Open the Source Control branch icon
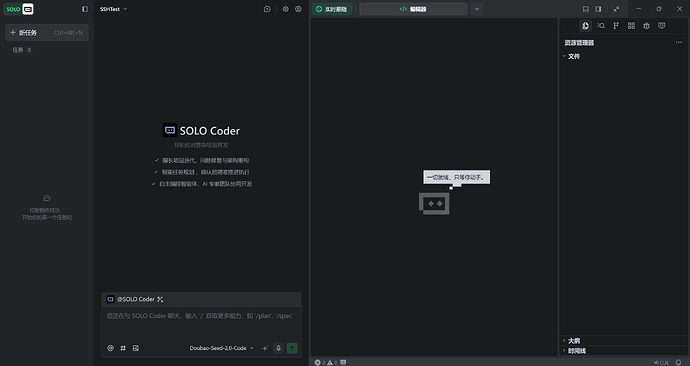This screenshot has height=366, width=690. (616, 26)
